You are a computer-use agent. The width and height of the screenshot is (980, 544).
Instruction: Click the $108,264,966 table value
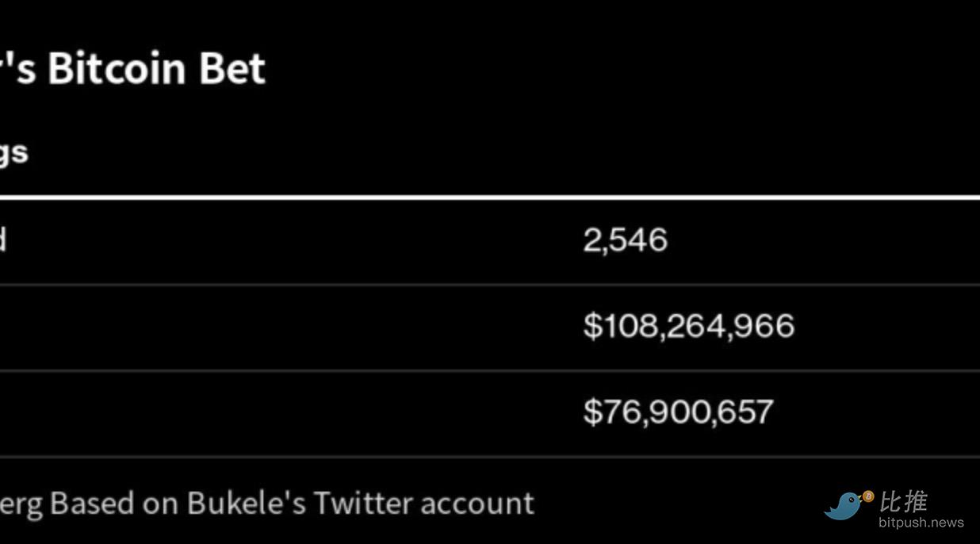point(688,326)
